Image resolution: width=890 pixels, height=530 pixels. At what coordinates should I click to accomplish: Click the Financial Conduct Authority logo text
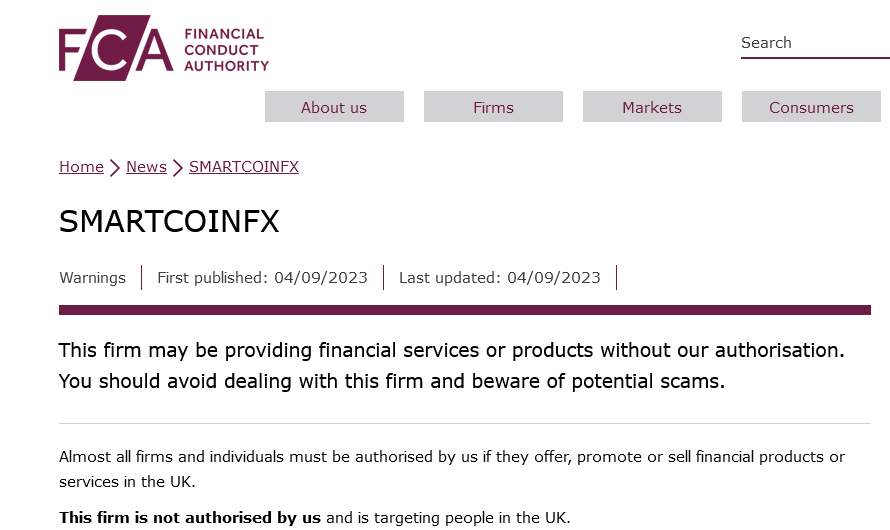(226, 50)
